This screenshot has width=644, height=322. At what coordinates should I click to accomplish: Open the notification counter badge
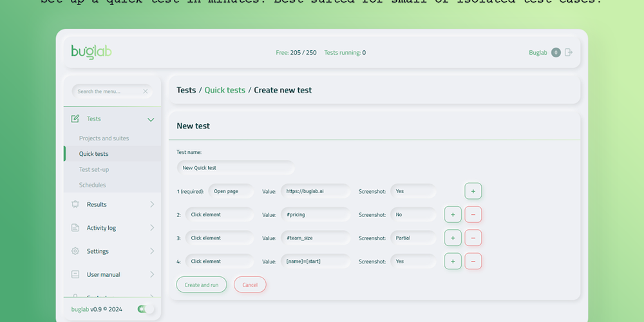(x=556, y=53)
